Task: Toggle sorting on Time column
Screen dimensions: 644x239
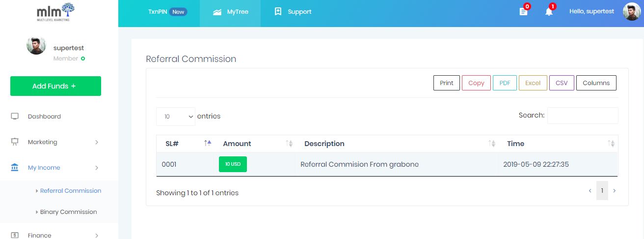Action: coord(611,144)
